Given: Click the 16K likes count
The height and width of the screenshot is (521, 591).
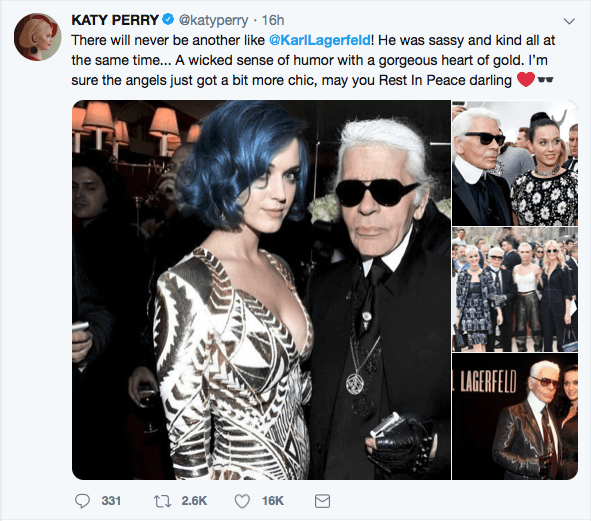Looking at the screenshot, I should click(x=273, y=501).
